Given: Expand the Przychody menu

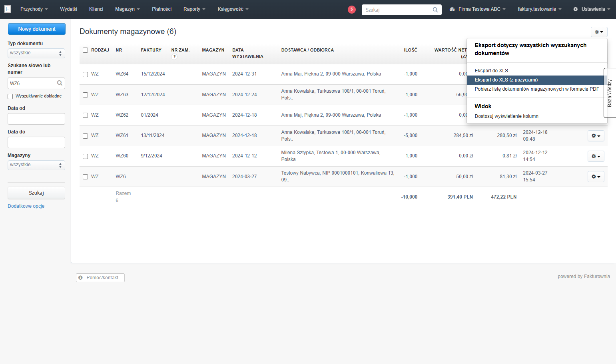Looking at the screenshot, I should [34, 9].
